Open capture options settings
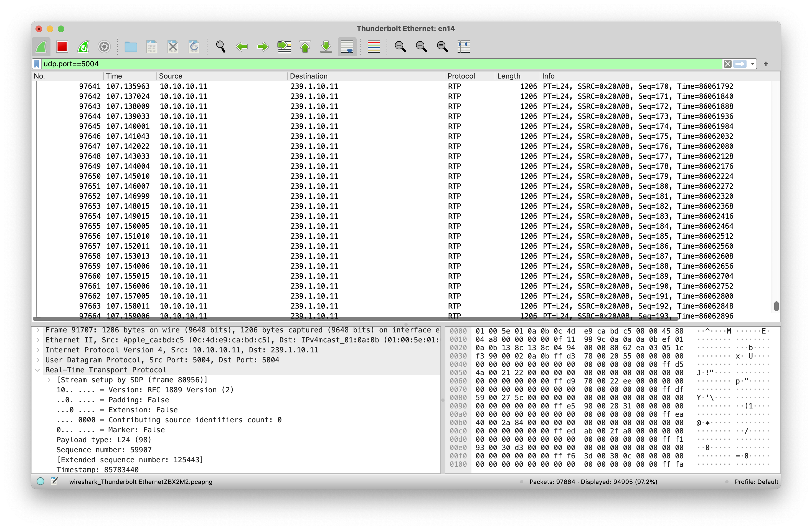The image size is (812, 530). click(x=104, y=46)
